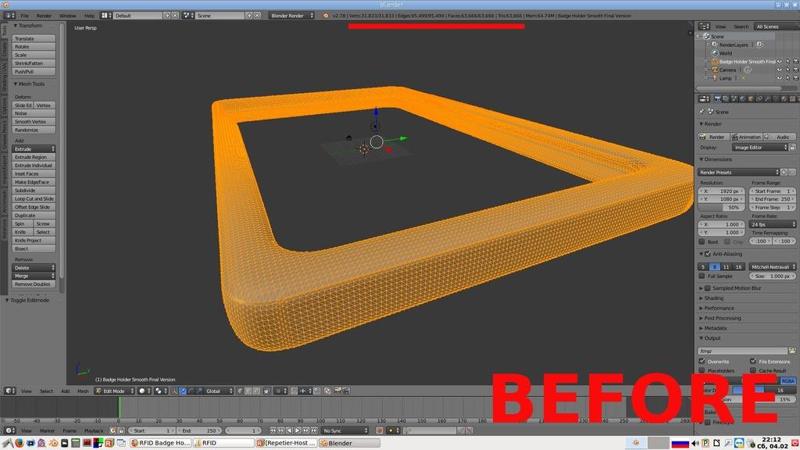Toggle visibility eye for Lamp in outliner

point(779,78)
